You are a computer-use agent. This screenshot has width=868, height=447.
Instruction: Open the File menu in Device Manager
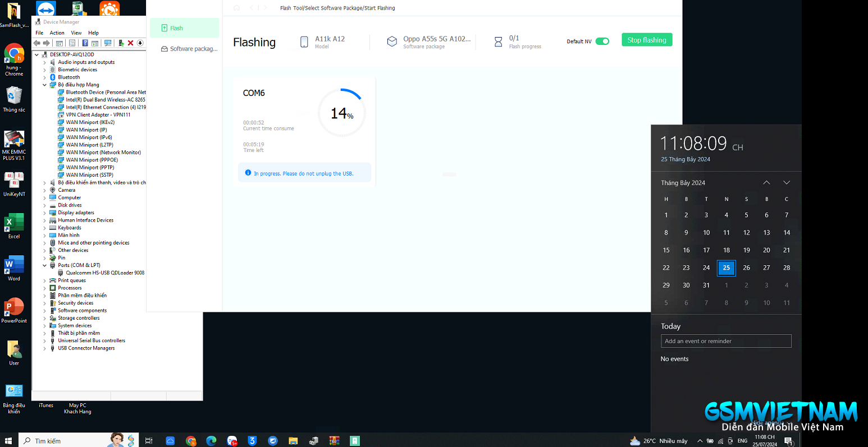tap(39, 33)
